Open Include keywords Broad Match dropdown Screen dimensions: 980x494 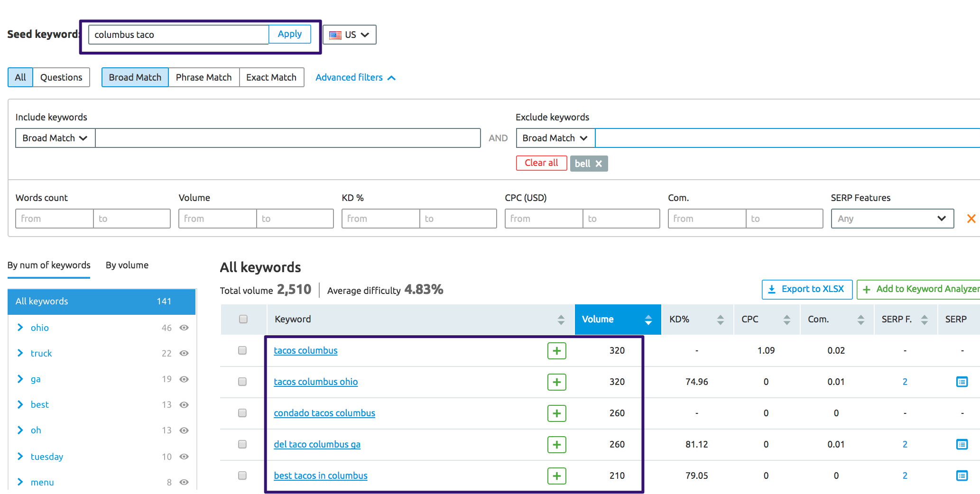pos(55,138)
